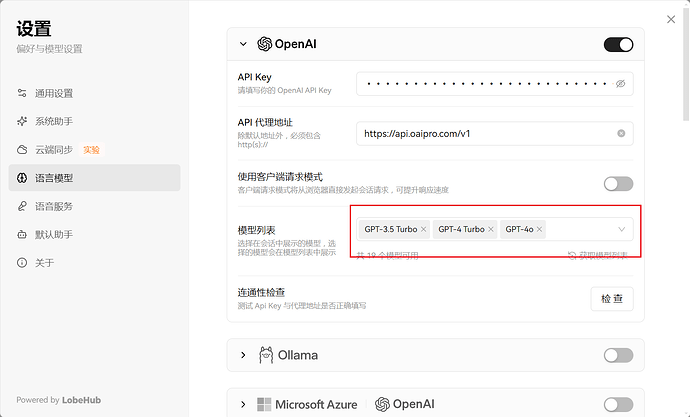The width and height of the screenshot is (690, 417).
Task: Click the 设置 title heading
Action: [x=34, y=29]
